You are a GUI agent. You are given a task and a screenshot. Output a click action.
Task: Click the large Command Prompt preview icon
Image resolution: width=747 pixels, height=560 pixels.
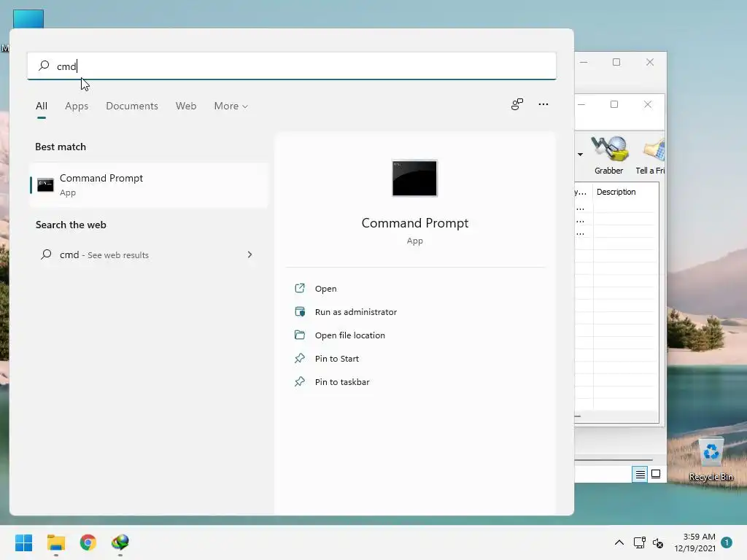(x=414, y=178)
